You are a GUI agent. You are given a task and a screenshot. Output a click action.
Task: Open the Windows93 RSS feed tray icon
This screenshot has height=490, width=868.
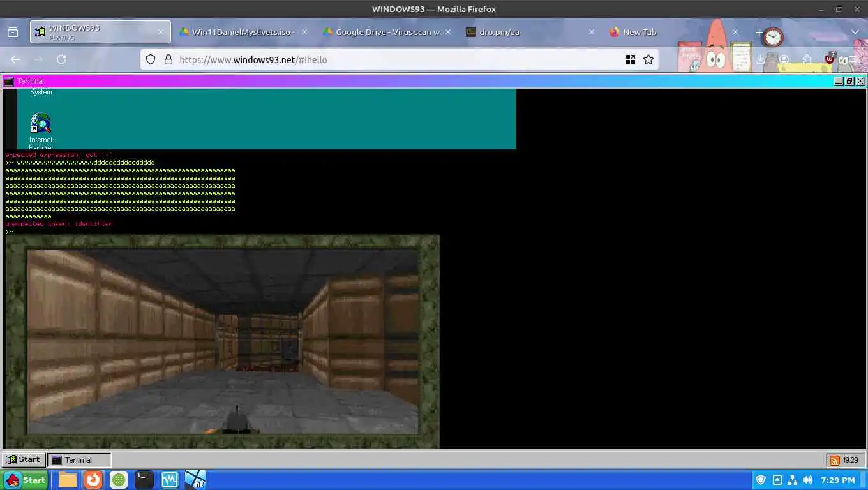point(834,460)
